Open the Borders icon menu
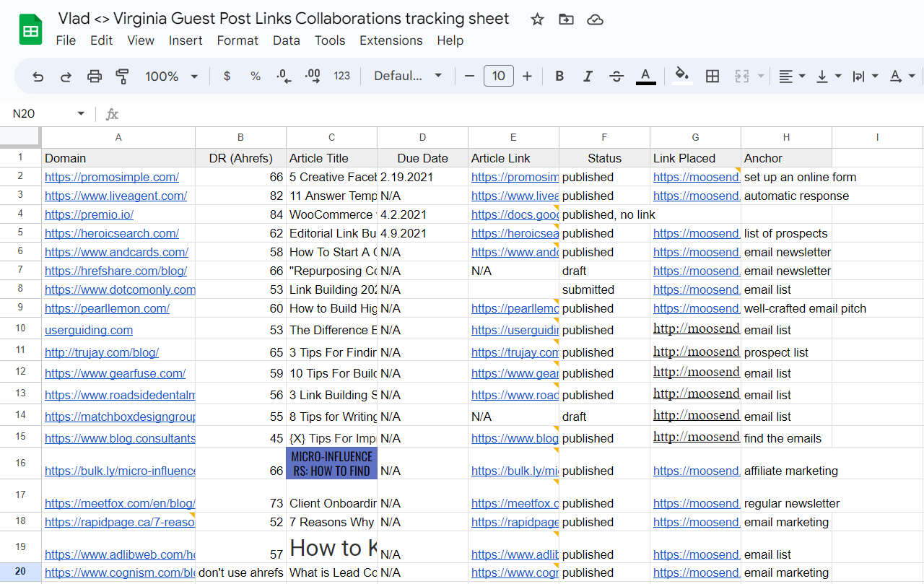The image size is (924, 584). 712,76
